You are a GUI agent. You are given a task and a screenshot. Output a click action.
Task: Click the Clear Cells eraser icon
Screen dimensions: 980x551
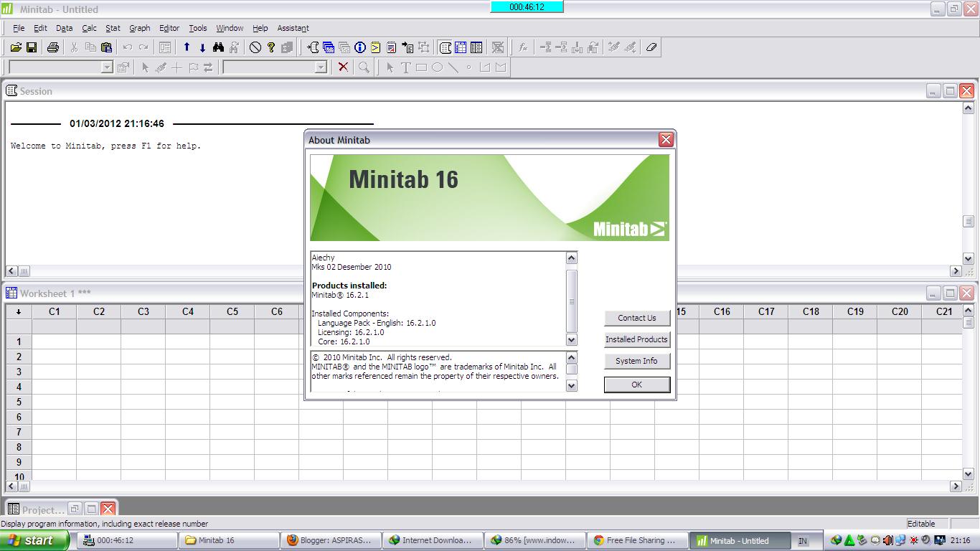tap(651, 47)
